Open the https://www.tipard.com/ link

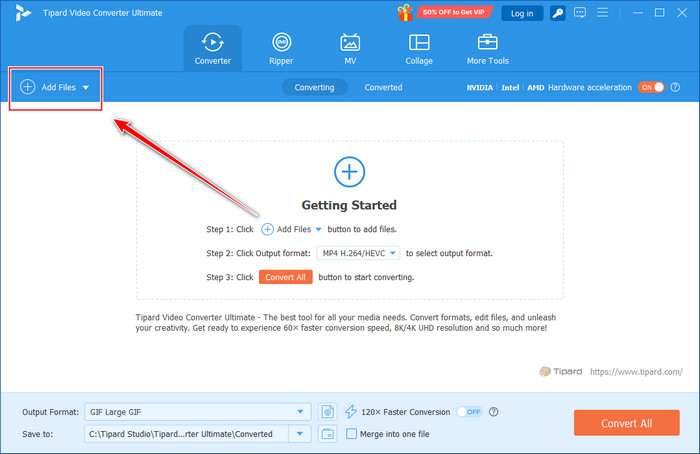click(636, 371)
